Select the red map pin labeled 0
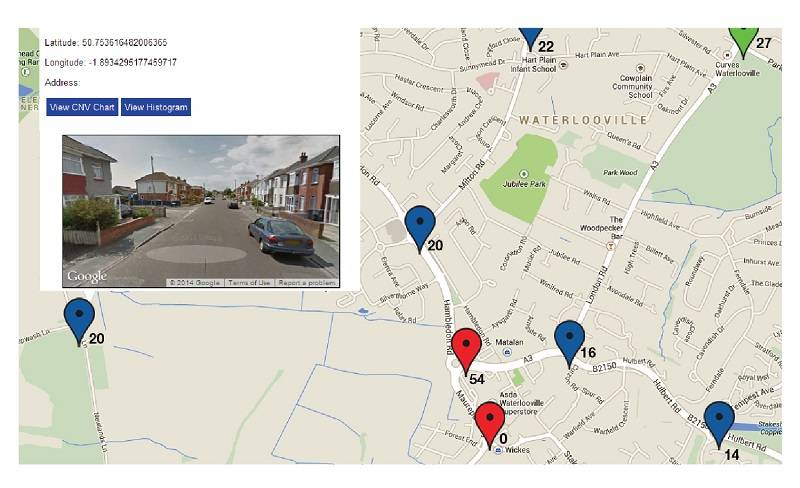Viewport: 800px width, 488px height. (490, 425)
